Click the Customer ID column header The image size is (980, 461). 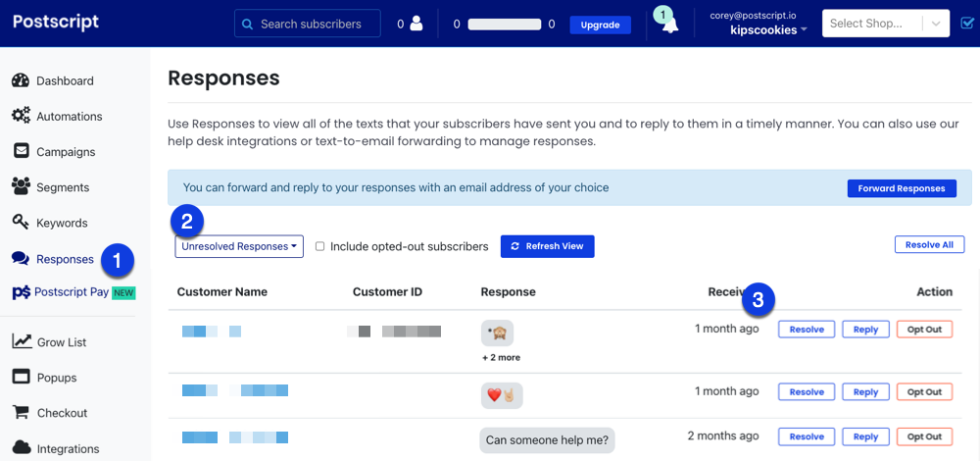(x=387, y=292)
